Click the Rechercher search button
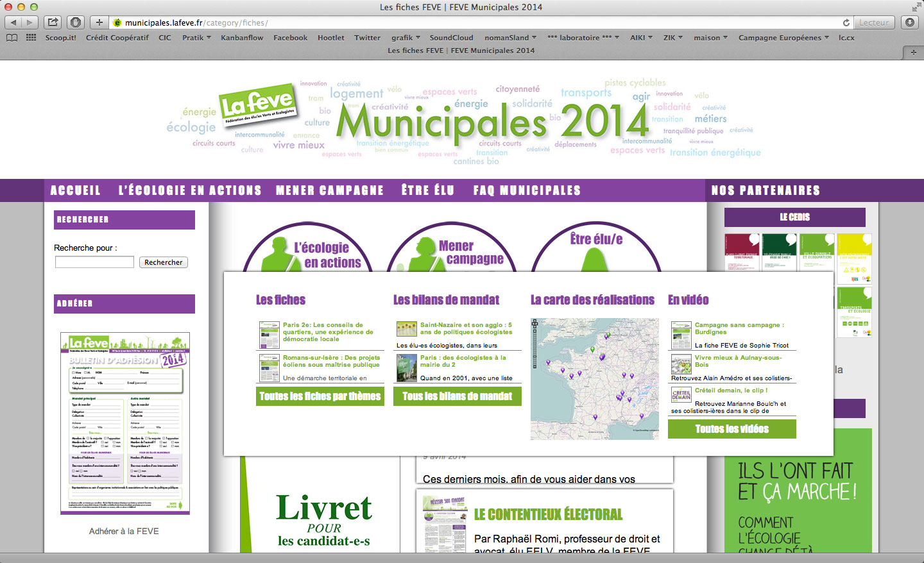The image size is (924, 563). [x=164, y=262]
